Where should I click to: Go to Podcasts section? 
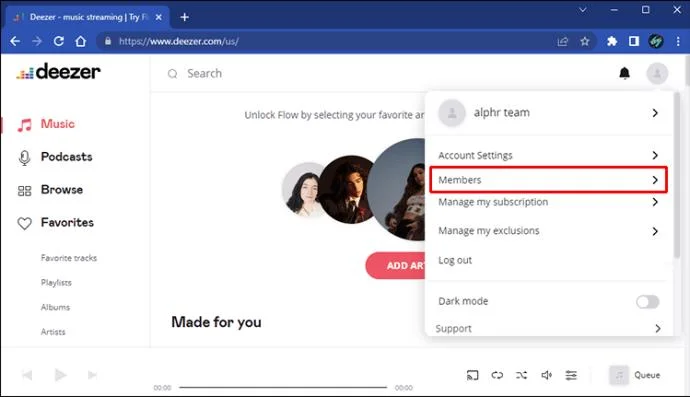point(66,157)
